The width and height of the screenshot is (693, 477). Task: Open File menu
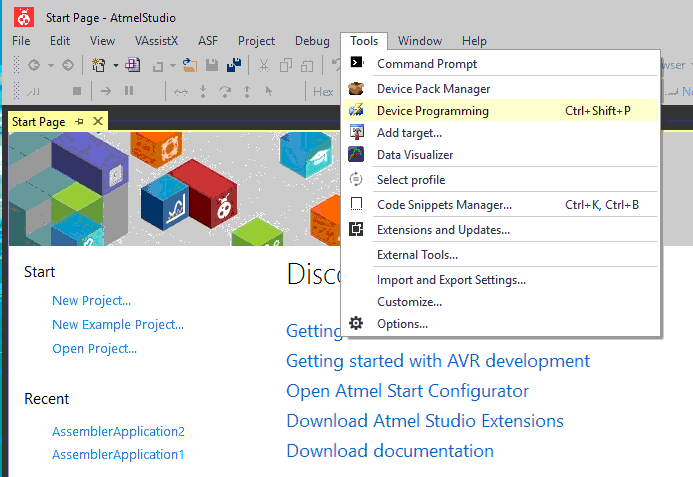coord(21,41)
